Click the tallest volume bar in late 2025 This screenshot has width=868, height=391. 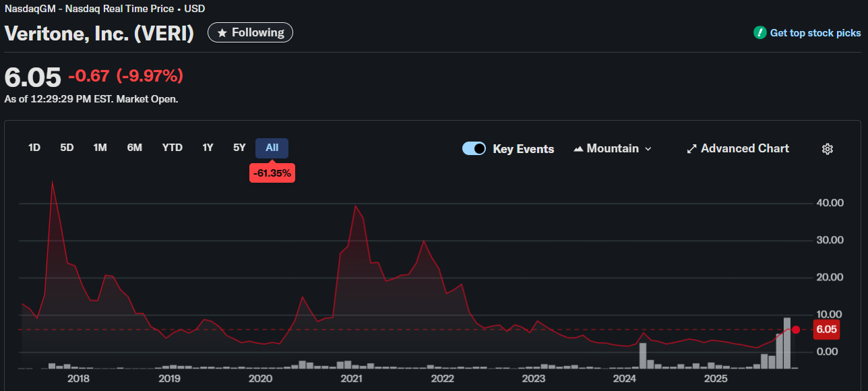787,343
